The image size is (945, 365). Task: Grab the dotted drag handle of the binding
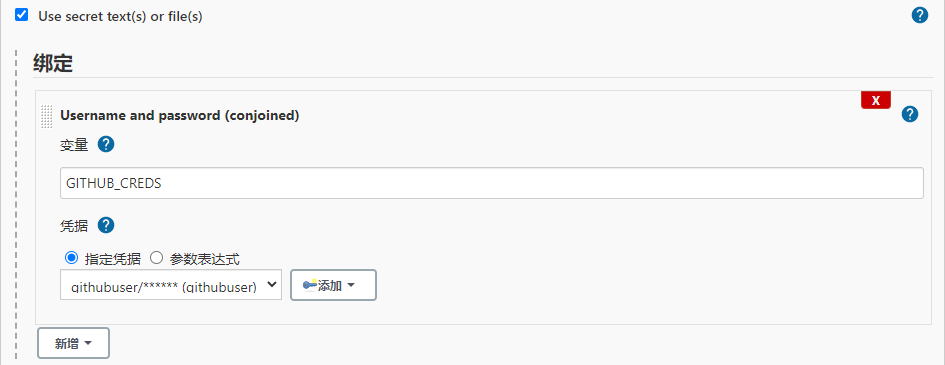(x=46, y=116)
